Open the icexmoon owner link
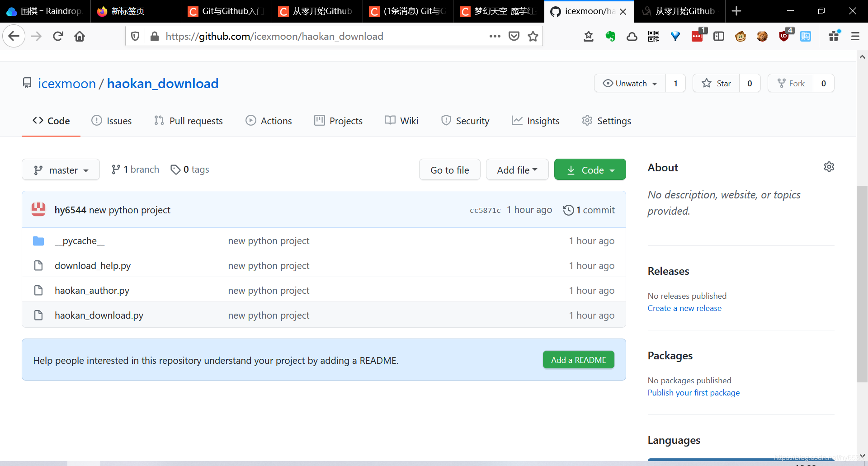 67,84
